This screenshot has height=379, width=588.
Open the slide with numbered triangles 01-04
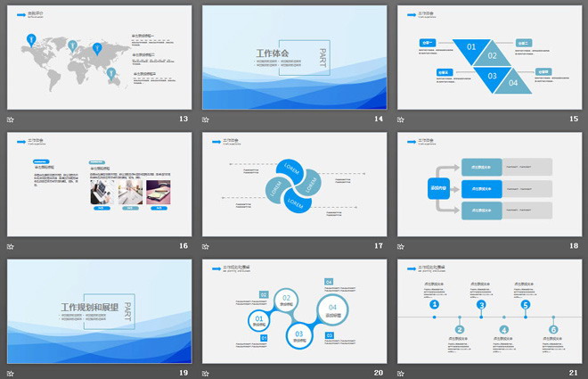tap(489, 57)
